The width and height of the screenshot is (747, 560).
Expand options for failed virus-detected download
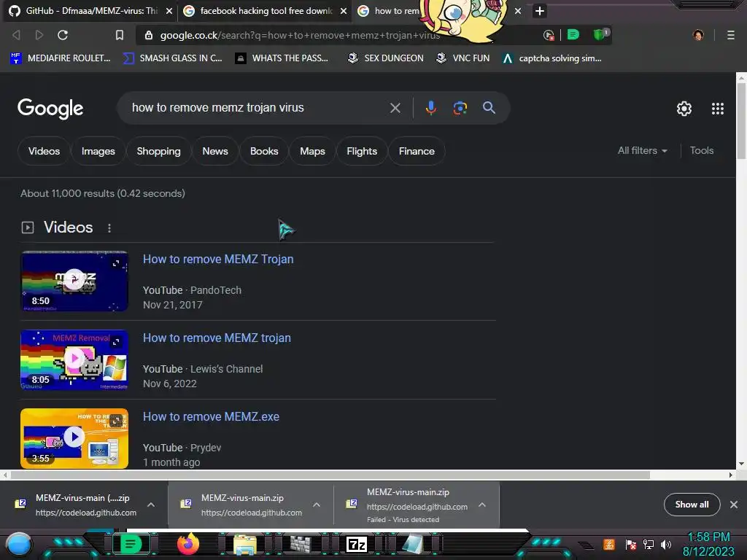482,505
